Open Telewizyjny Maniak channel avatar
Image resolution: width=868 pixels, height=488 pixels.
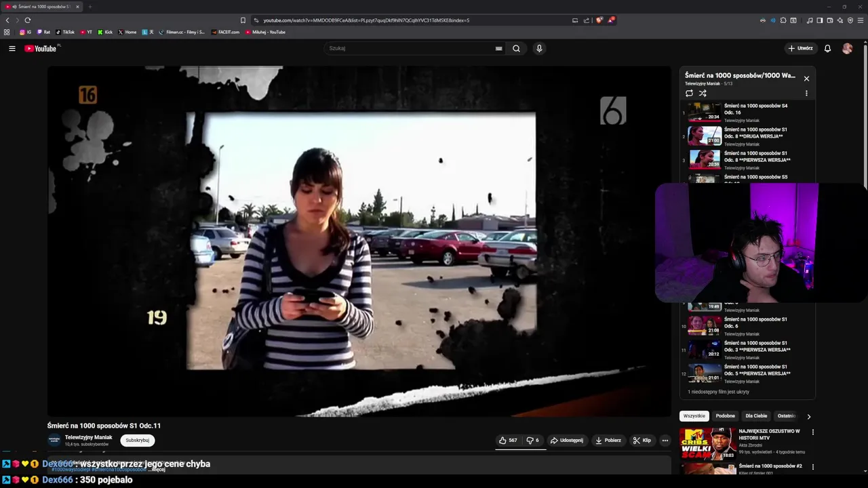tap(54, 440)
